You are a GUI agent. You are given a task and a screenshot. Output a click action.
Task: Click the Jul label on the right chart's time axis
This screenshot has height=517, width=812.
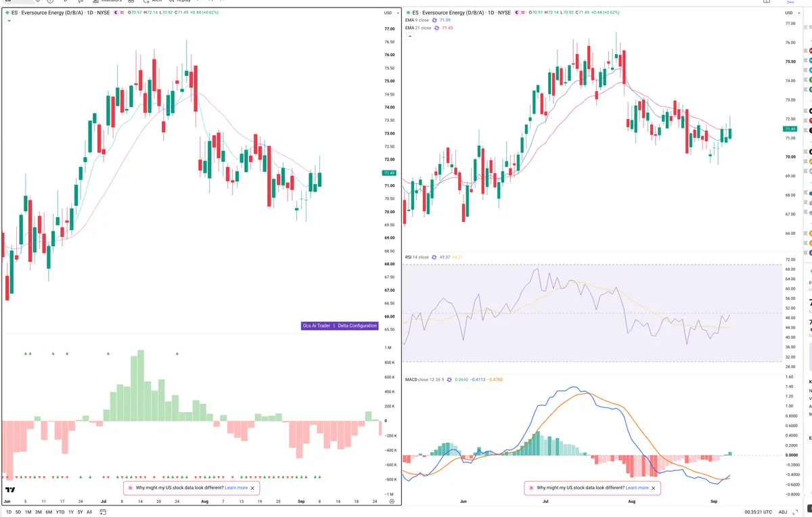click(x=545, y=501)
